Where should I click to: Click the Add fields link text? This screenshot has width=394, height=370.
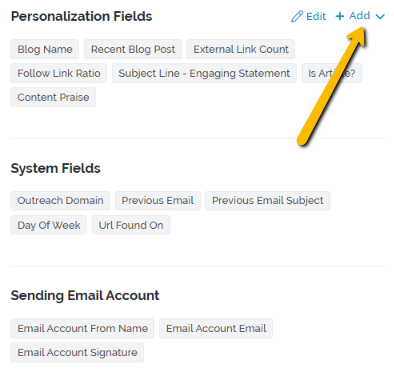pyautogui.click(x=360, y=16)
